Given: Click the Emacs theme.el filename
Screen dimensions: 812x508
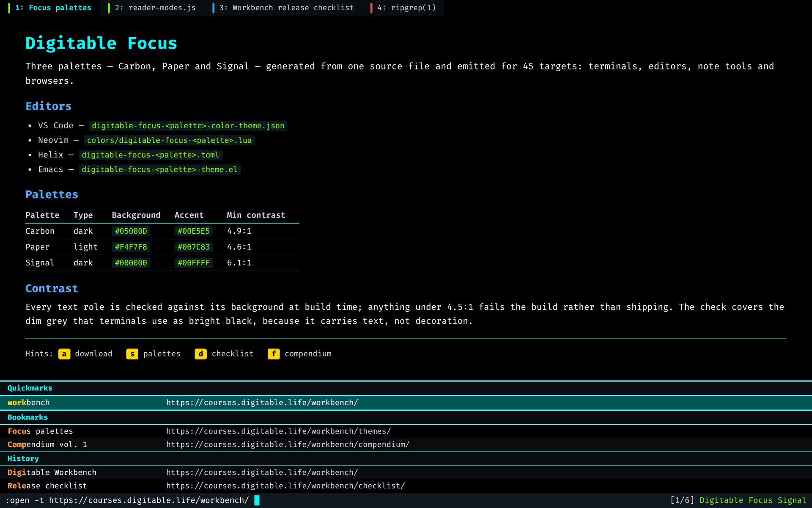Looking at the screenshot, I should pyautogui.click(x=160, y=170).
